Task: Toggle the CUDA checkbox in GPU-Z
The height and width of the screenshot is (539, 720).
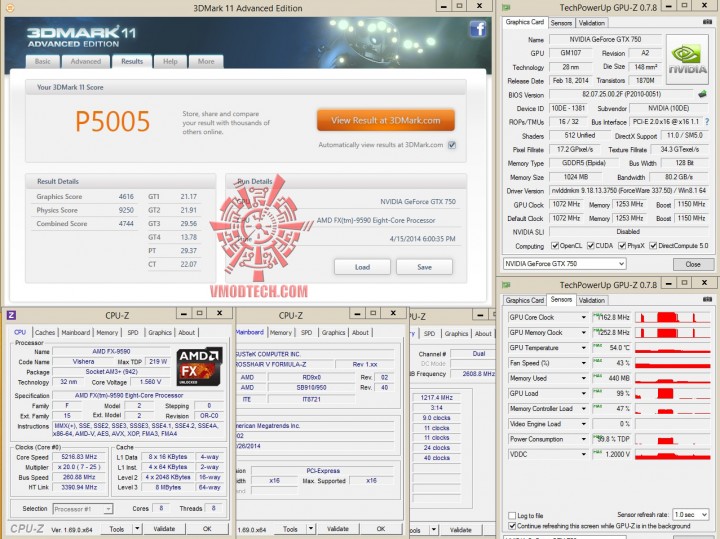Action: tap(591, 246)
